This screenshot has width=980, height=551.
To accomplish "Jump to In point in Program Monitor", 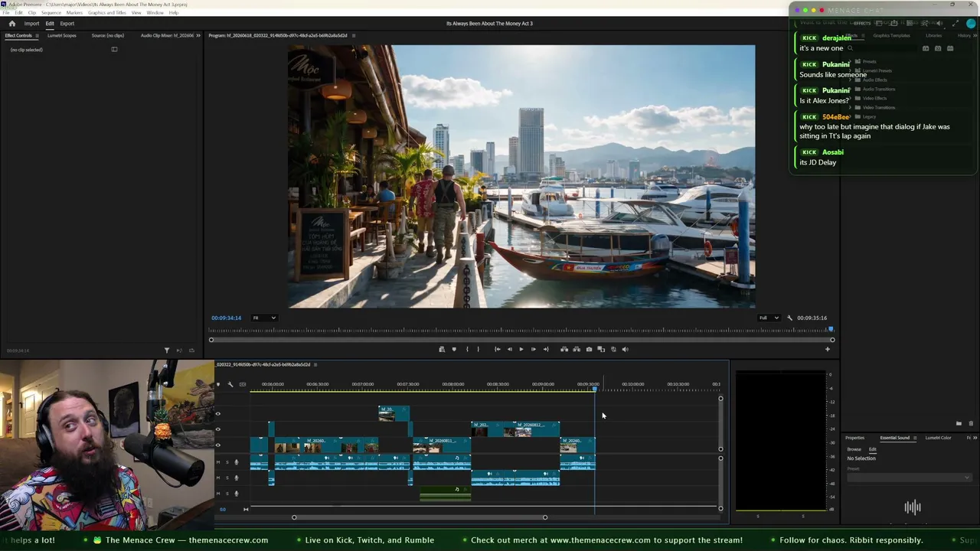I will click(x=497, y=350).
